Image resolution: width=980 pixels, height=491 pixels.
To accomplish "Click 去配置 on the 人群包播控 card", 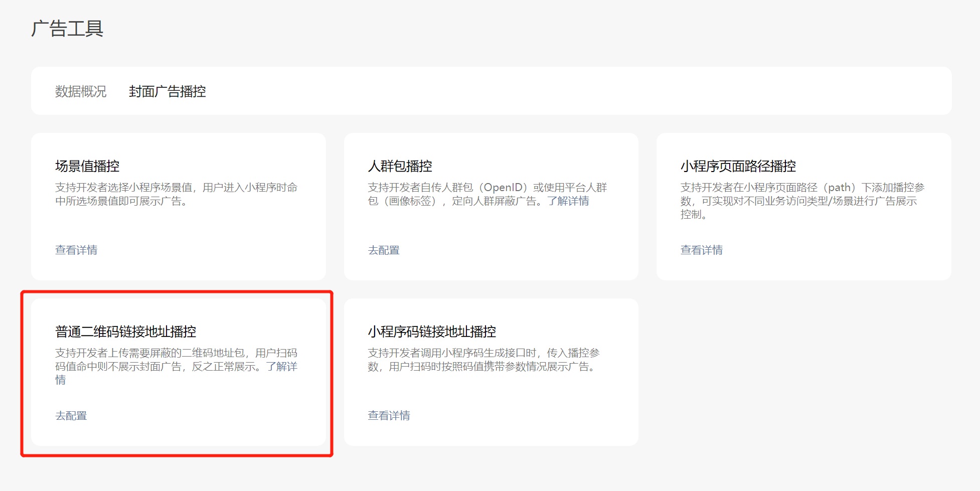I will pos(384,249).
